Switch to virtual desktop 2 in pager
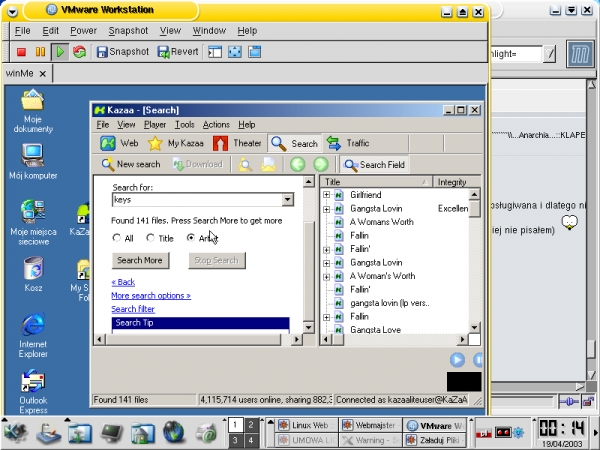Screen dimensions: 600x450 (251, 425)
